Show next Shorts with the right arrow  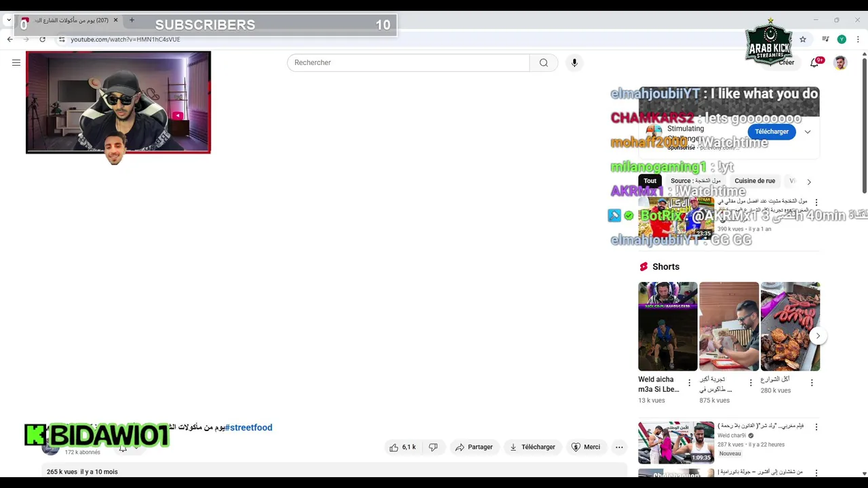pos(818,335)
